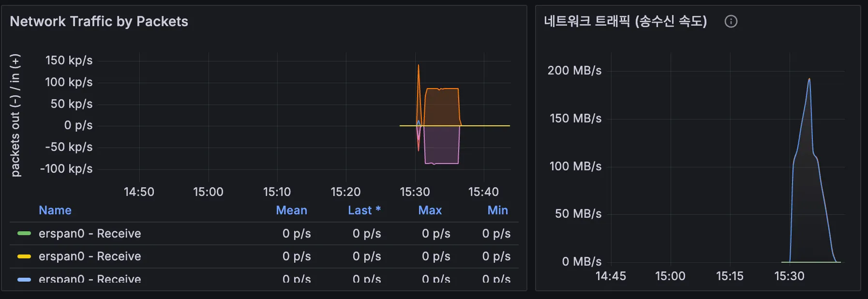Click the peak of the blue MB/s curve
Screen dimensions: 868x299
click(809, 79)
